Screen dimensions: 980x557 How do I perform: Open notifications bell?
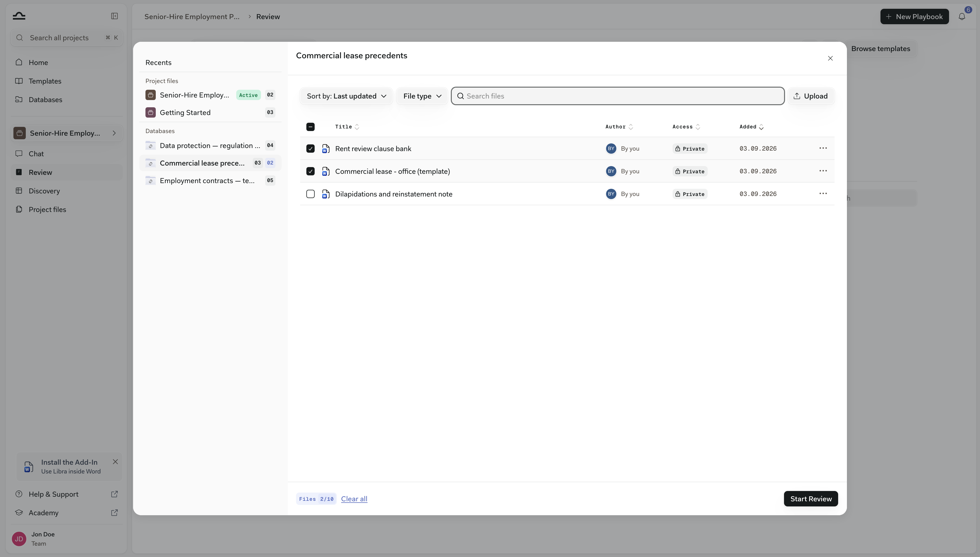tap(962, 17)
